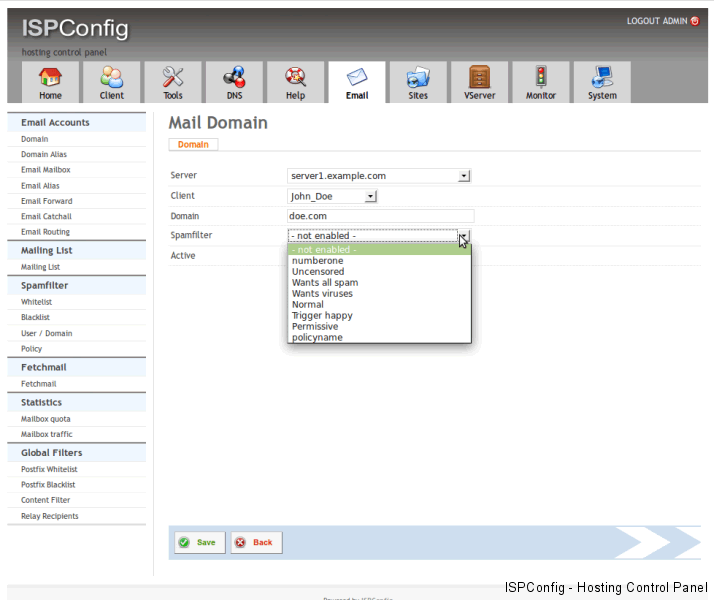This screenshot has width=714, height=600.
Task: Go to the Sites module icon
Action: 417,78
